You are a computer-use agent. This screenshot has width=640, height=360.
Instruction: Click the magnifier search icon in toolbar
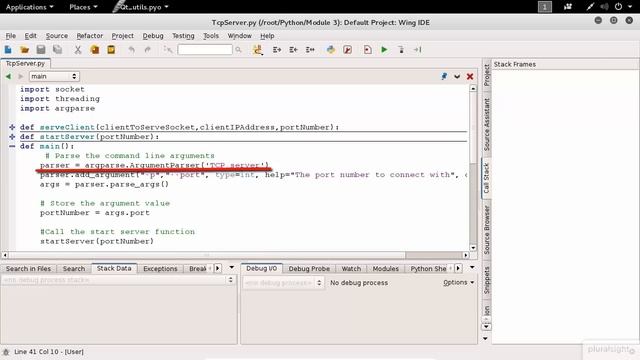239,50
